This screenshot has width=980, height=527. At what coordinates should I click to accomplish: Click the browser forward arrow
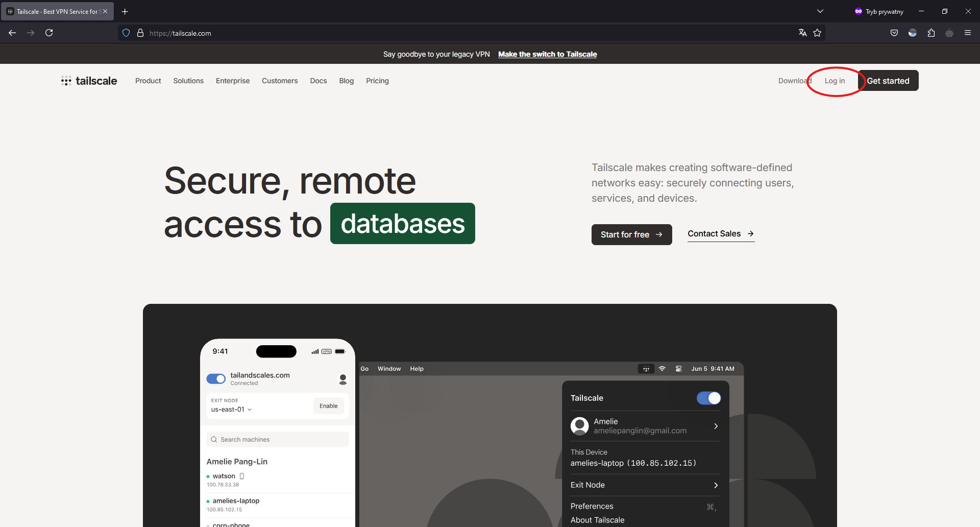tap(31, 33)
